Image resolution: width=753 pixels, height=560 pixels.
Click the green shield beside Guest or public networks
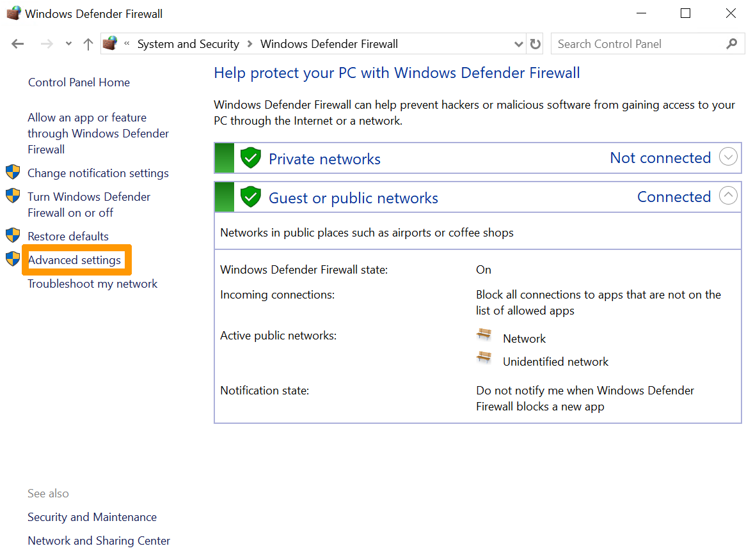coord(250,196)
